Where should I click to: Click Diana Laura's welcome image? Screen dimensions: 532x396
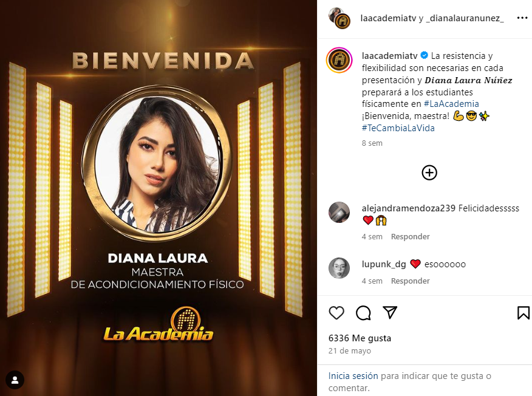coord(159,198)
